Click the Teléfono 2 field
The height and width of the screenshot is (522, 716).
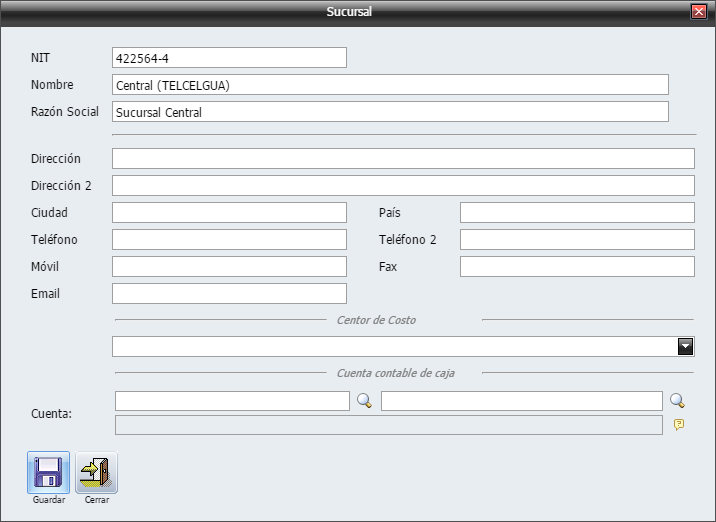coord(577,240)
